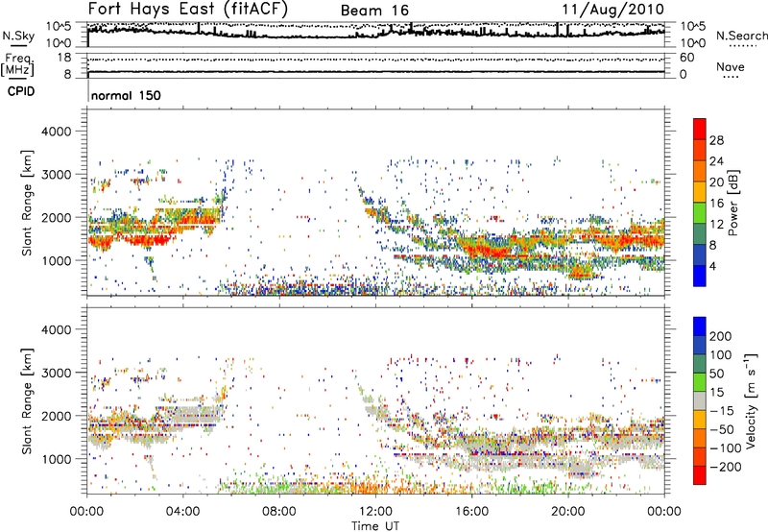This screenshot has width=768, height=532.
Task: Select the '24' tick on Power colorbar
Action: [716, 161]
